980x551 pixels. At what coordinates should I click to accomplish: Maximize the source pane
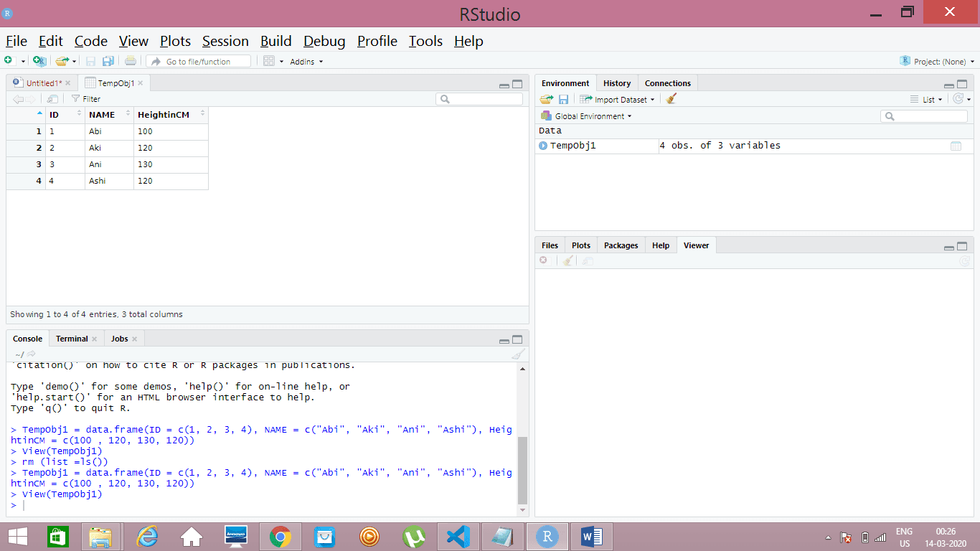[517, 84]
